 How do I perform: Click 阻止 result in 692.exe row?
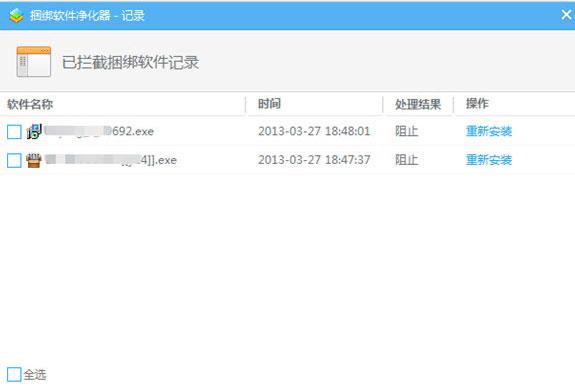click(x=406, y=131)
